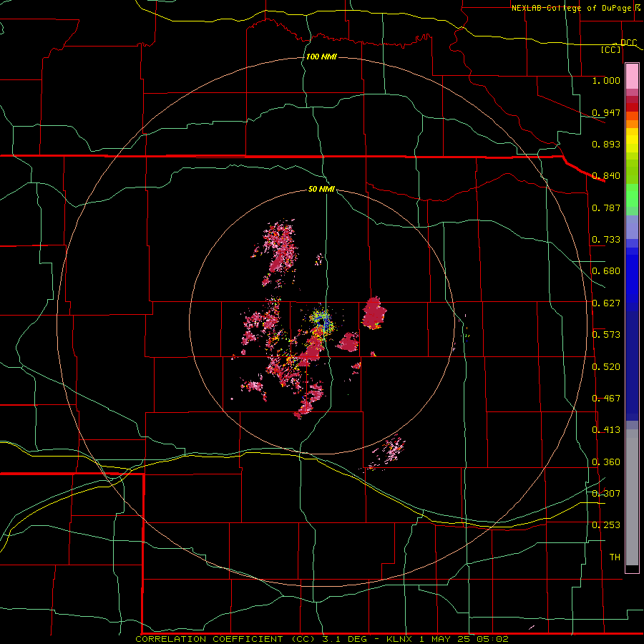Click the 0.947 legend value
This screenshot has height=644, width=644.
(x=606, y=112)
